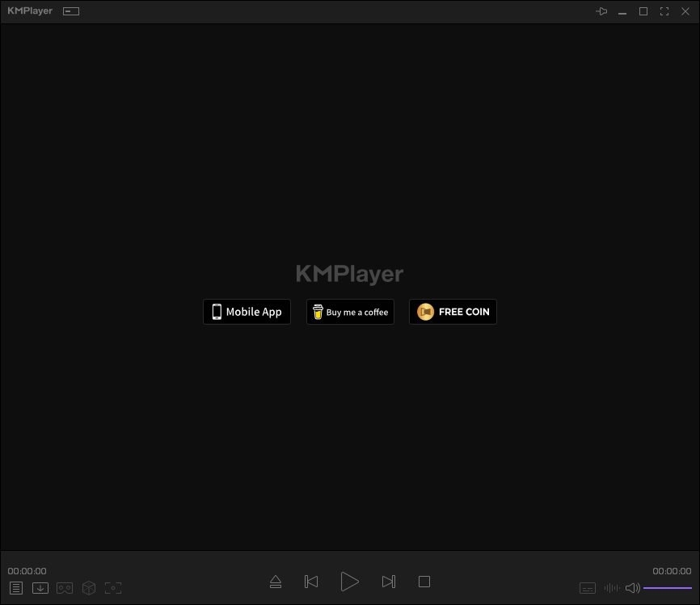Open the audio equalizer
Image resolution: width=700 pixels, height=605 pixels.
click(611, 588)
